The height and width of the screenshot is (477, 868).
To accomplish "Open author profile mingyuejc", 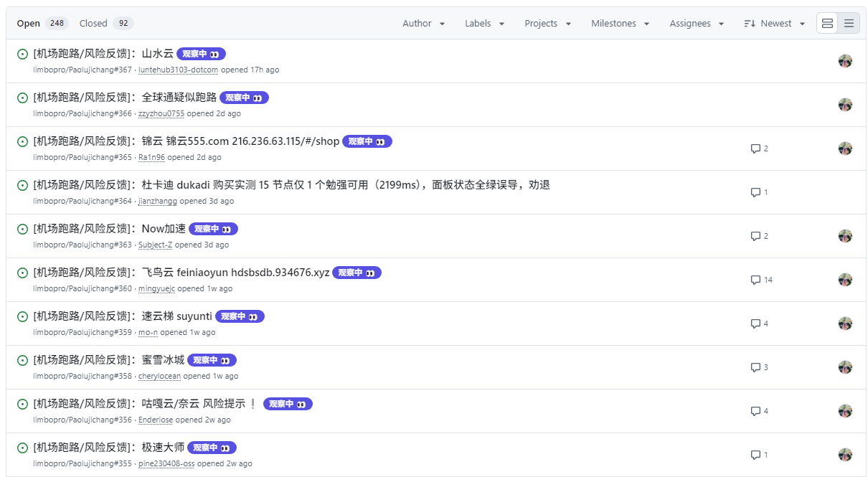I will (x=156, y=288).
